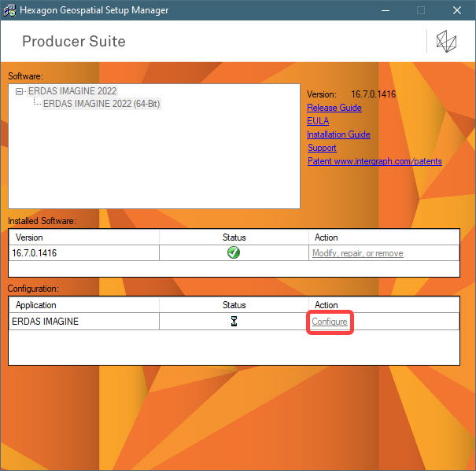Open the Support link
Image resolution: width=476 pixels, height=471 pixels.
322,148
